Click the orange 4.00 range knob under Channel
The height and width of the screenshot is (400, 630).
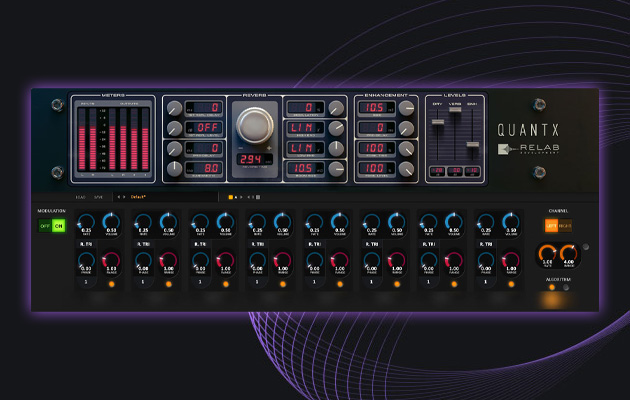[x=569, y=254]
